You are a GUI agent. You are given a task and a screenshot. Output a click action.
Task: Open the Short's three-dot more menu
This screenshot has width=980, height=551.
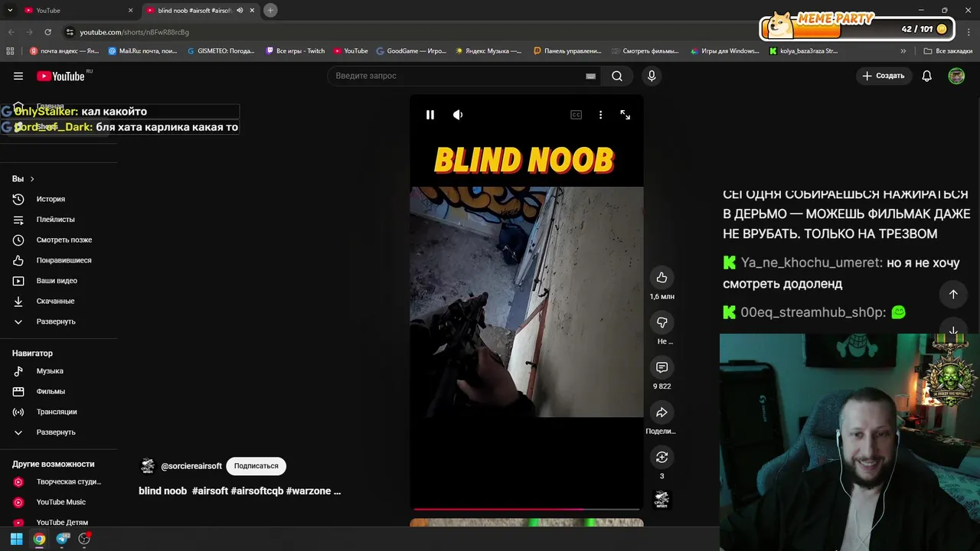(x=600, y=115)
